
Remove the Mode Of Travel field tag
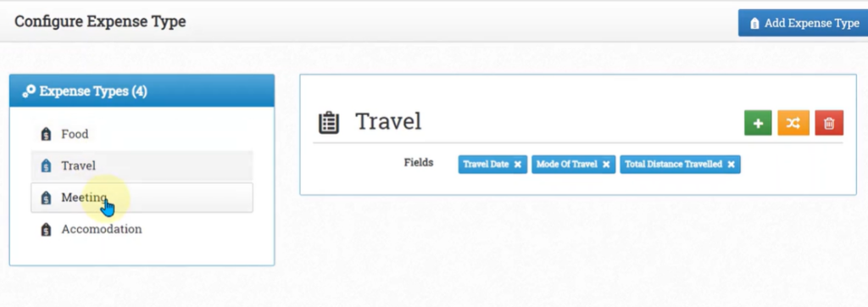tap(606, 165)
